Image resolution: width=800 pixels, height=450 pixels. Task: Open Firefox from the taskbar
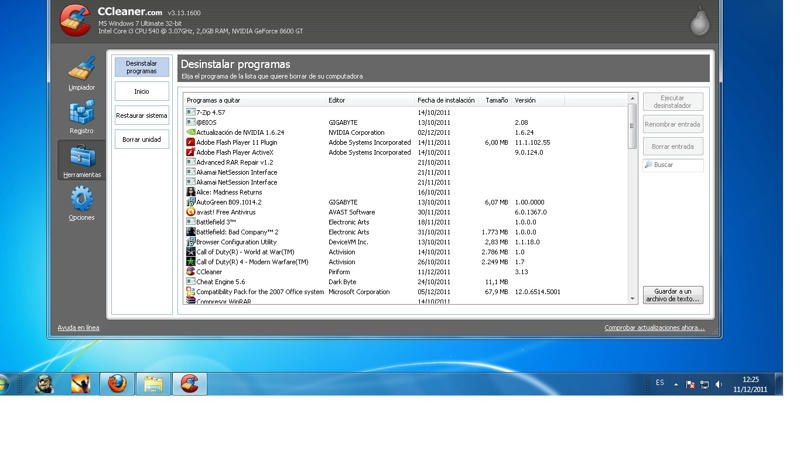click(117, 384)
